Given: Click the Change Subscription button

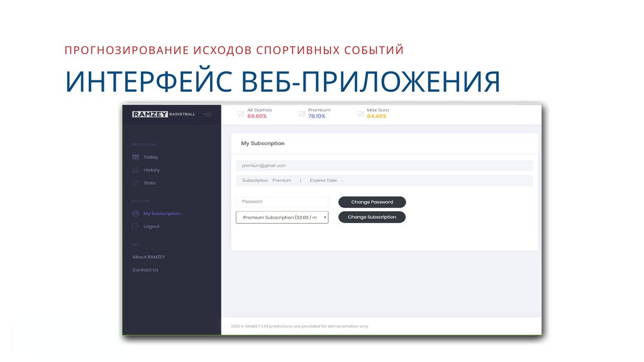Looking at the screenshot, I should click(x=372, y=217).
